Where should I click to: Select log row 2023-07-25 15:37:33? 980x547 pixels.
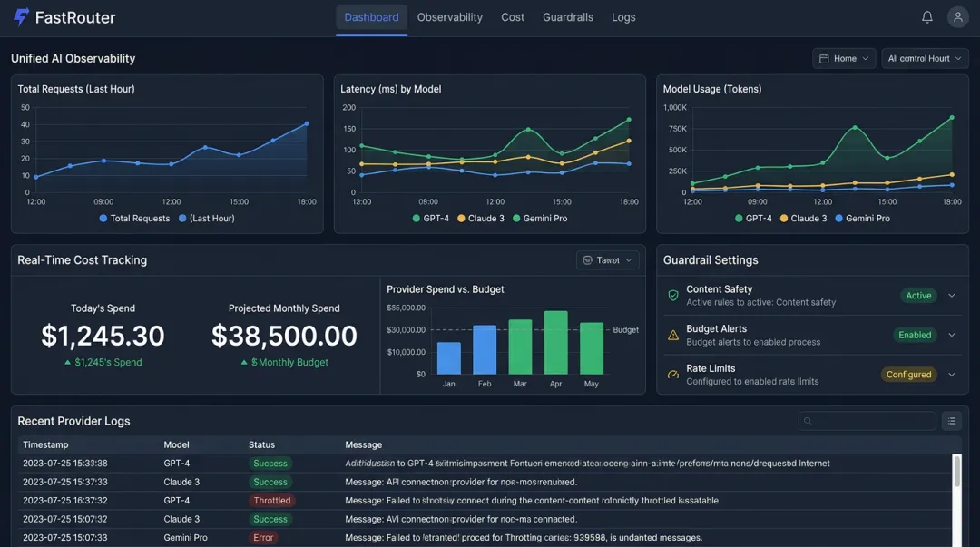click(x=485, y=482)
